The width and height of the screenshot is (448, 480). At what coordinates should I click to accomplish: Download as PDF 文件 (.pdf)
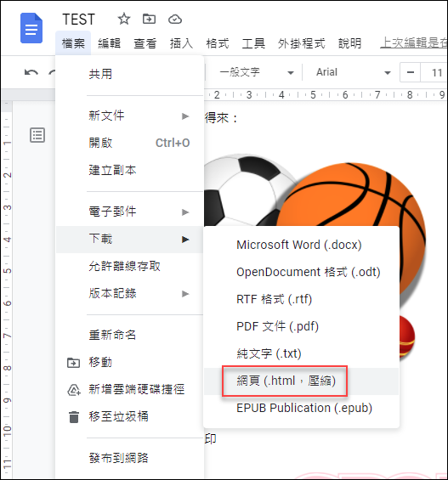click(x=301, y=326)
